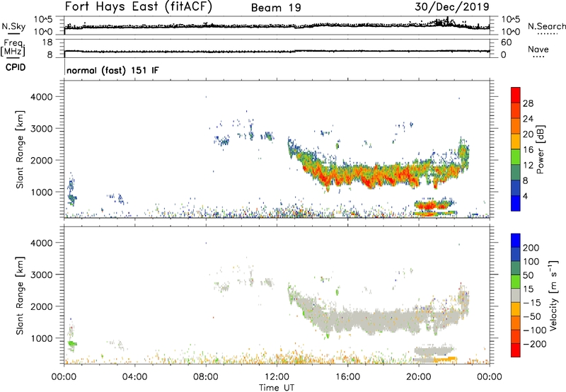Click the 'Beam 19' label

coord(276,8)
